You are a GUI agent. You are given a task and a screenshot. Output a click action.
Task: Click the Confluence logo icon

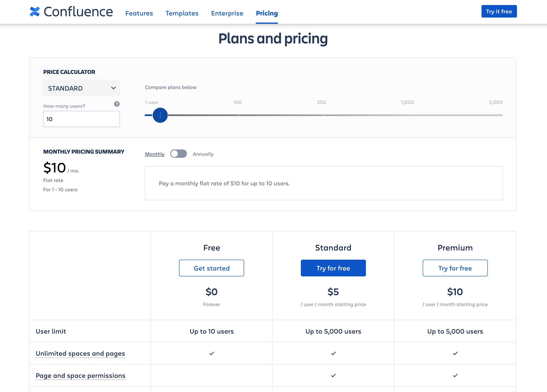[x=35, y=11]
